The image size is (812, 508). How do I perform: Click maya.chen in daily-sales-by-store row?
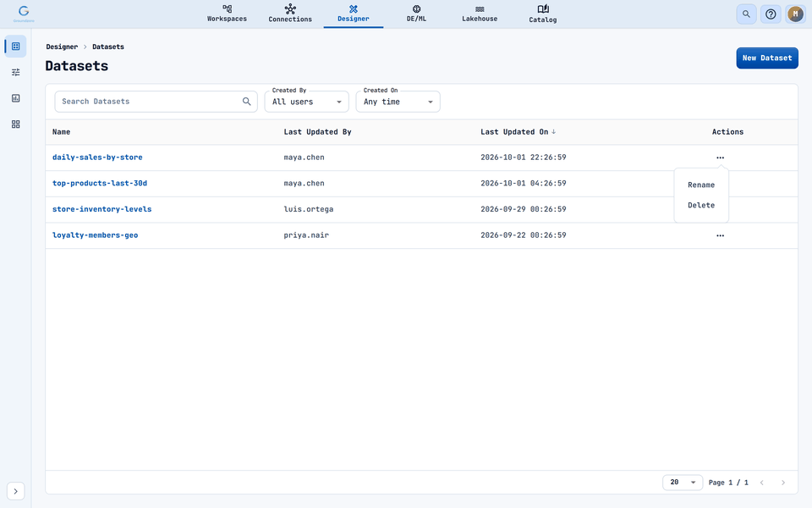(x=304, y=157)
